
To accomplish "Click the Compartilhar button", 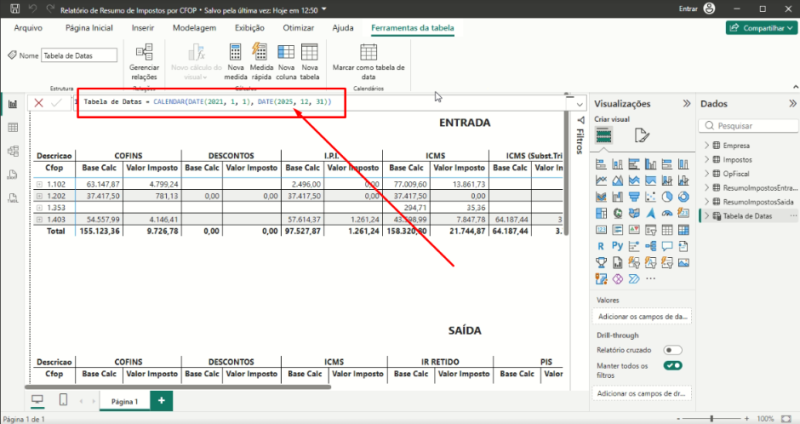I will pos(761,28).
